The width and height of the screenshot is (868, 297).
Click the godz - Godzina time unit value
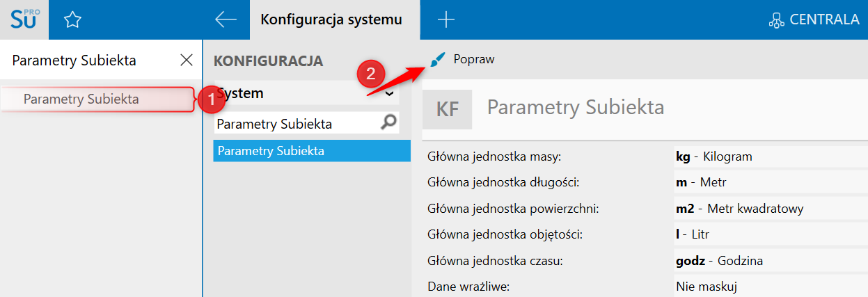tap(719, 261)
